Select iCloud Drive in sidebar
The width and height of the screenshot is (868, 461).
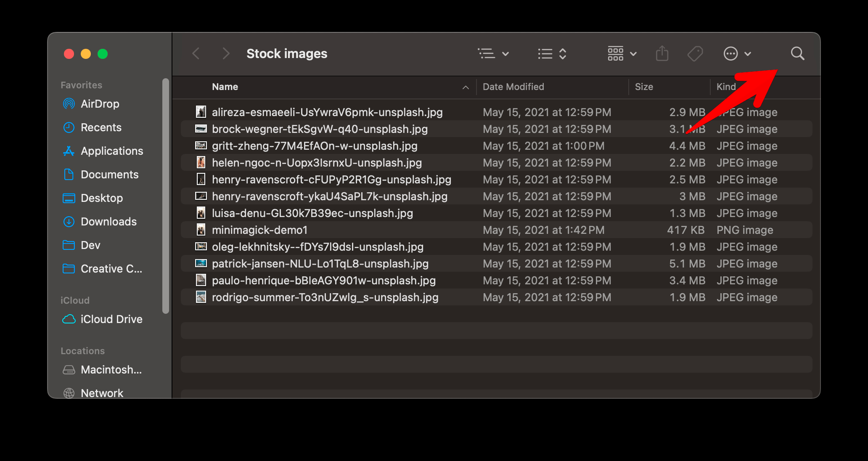(x=111, y=319)
